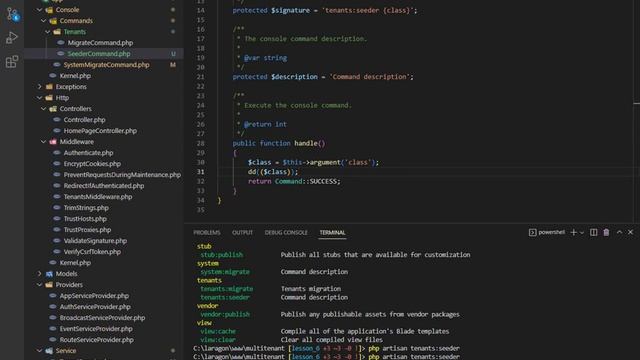Split the terminal panel
The height and width of the screenshot is (360, 640).
pyautogui.click(x=593, y=232)
